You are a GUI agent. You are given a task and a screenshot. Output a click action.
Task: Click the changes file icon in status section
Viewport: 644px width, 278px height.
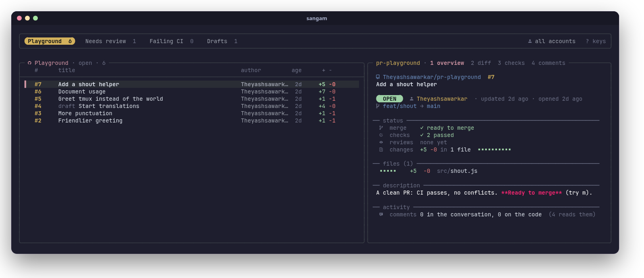(x=381, y=149)
